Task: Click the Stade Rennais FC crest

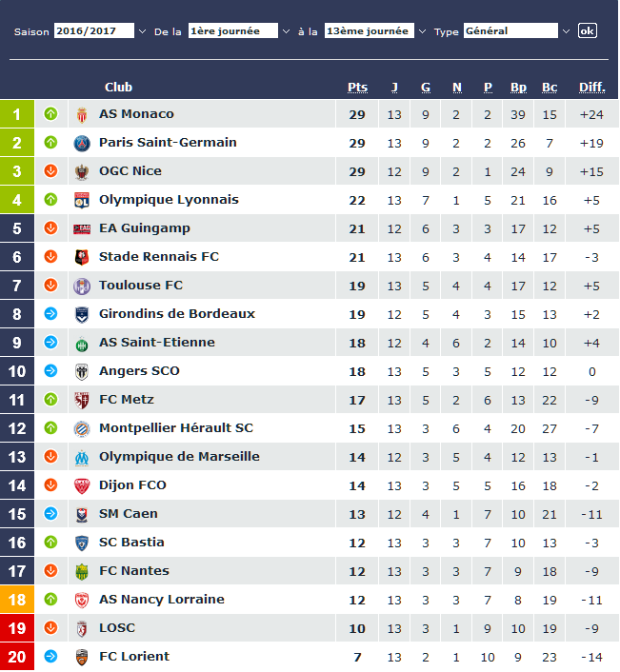Action: [82, 257]
